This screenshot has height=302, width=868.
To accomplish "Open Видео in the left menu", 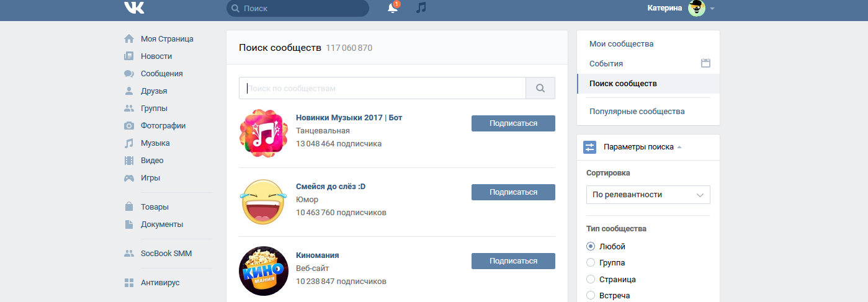I will (152, 160).
